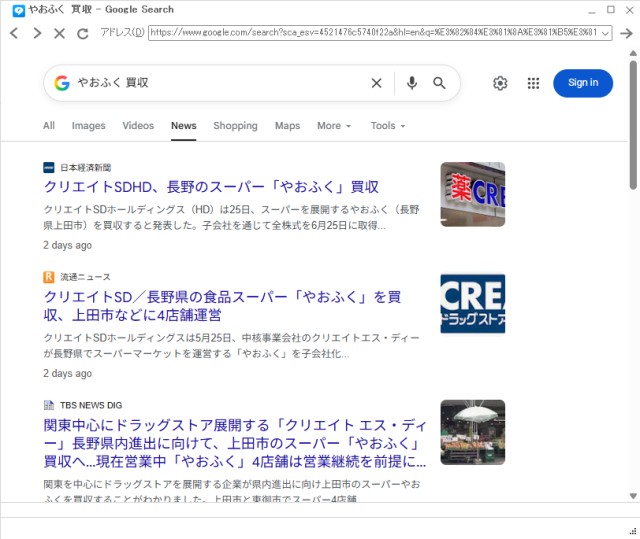This screenshot has width=640, height=539.
Task: Click the Go arrow next to address bar
Action: (626, 33)
